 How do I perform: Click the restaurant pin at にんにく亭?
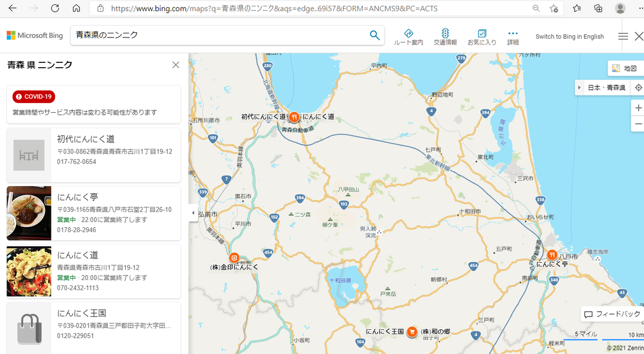coord(552,255)
